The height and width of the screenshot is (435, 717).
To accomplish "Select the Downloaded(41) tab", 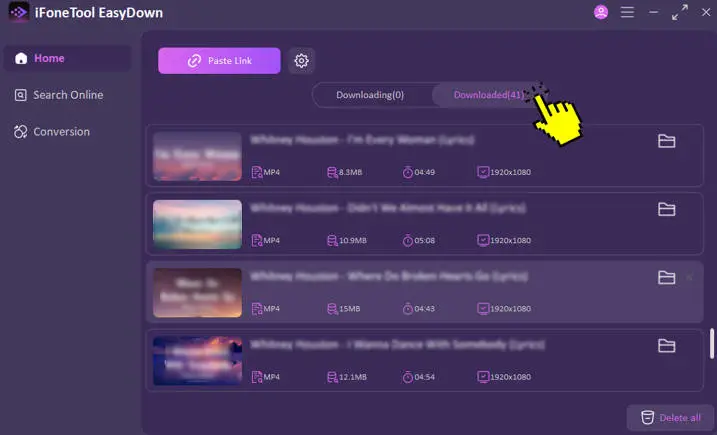I will point(488,95).
